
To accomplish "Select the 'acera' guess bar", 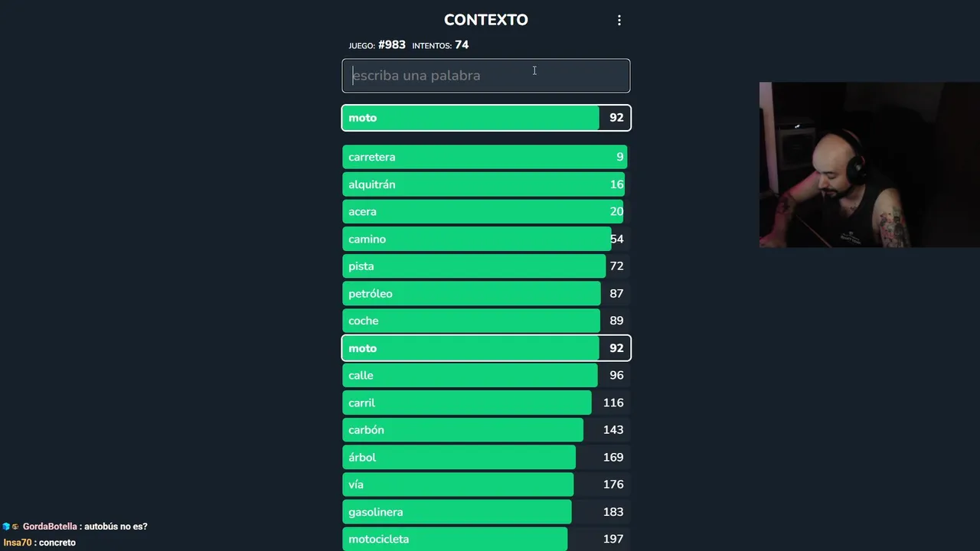I will [485, 212].
